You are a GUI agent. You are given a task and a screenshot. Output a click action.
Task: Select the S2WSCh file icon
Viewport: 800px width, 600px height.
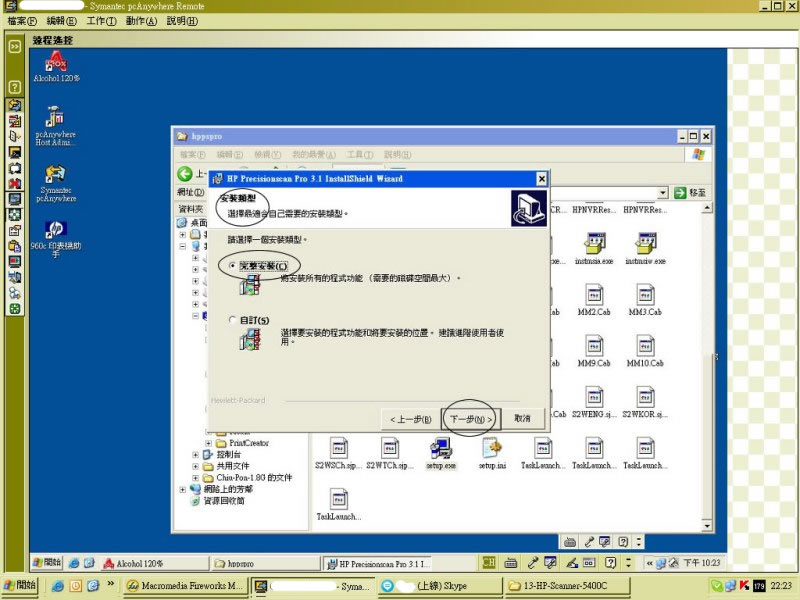pos(338,454)
